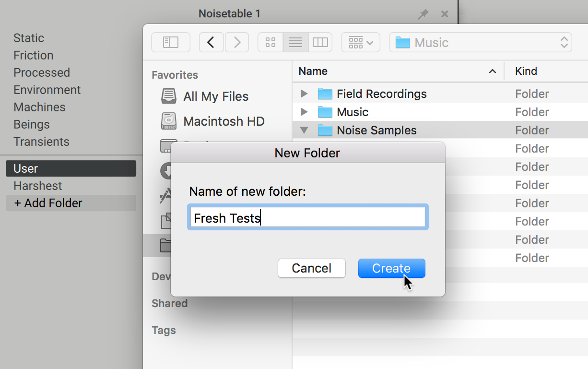Image resolution: width=588 pixels, height=369 pixels.
Task: Select Macintosh HD in the sidebar
Action: (x=224, y=121)
